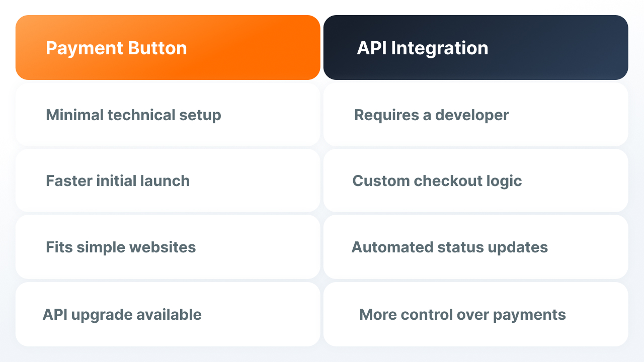
Task: Click the API upgrade available card
Action: point(168,314)
